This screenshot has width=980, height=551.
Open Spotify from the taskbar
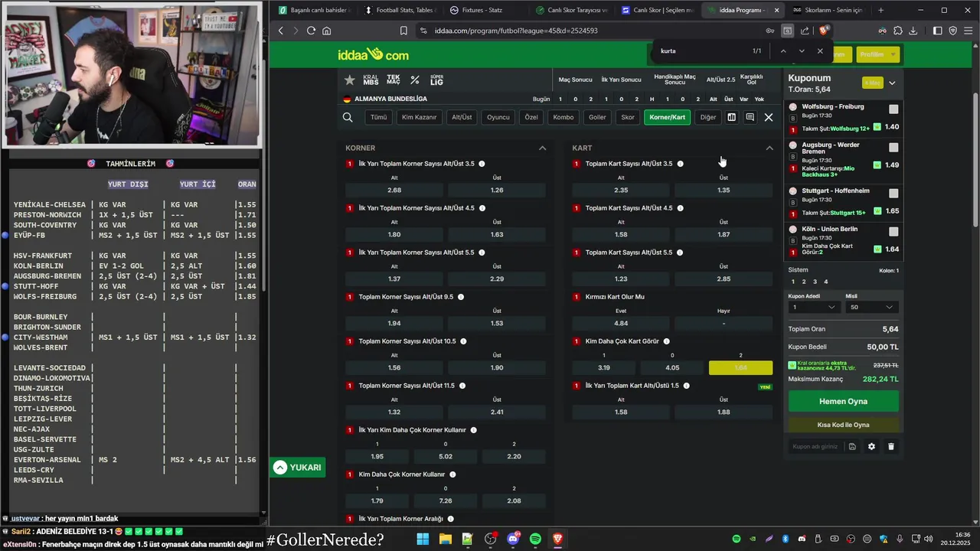pyautogui.click(x=535, y=540)
